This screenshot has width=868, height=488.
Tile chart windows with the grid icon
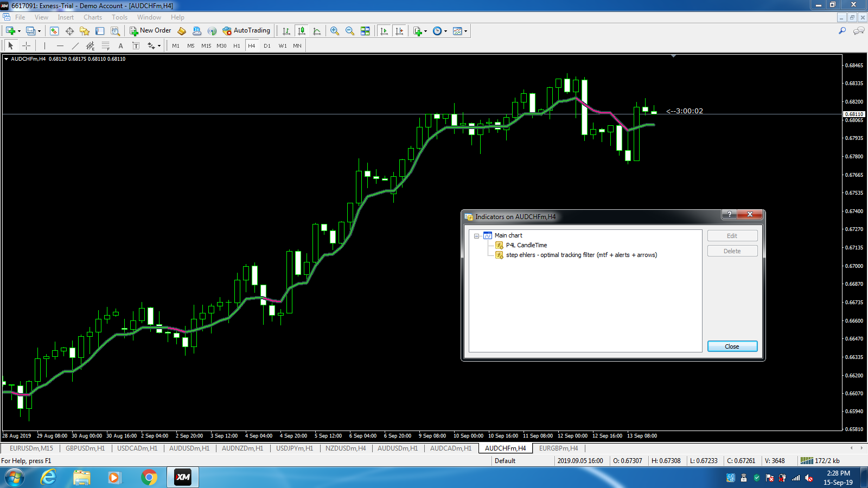click(x=365, y=31)
